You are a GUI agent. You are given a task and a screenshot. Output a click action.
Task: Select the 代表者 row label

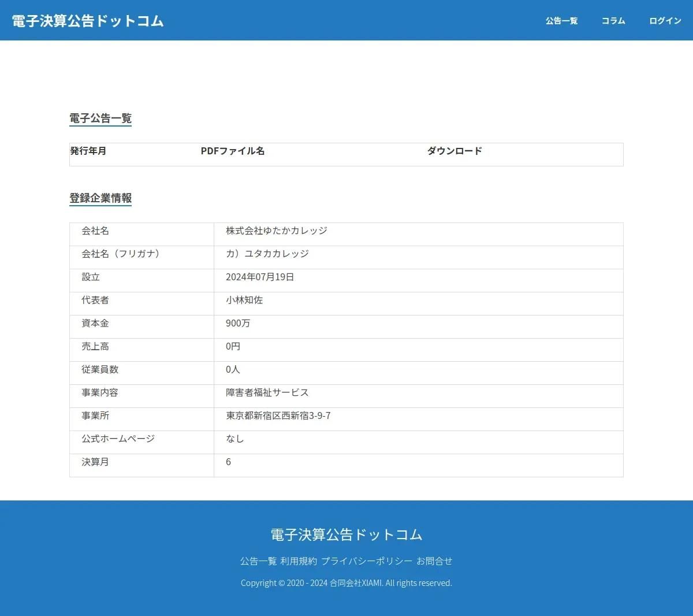click(95, 300)
